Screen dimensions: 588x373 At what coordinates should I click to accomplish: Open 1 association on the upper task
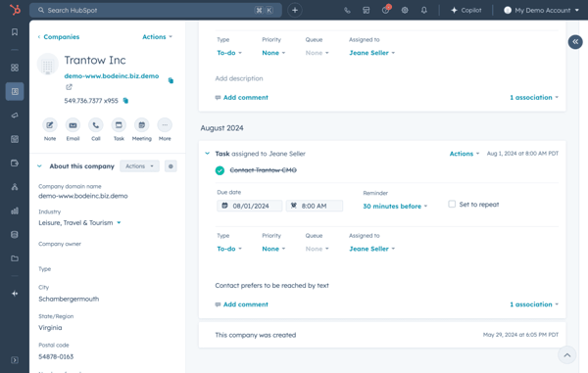(534, 97)
